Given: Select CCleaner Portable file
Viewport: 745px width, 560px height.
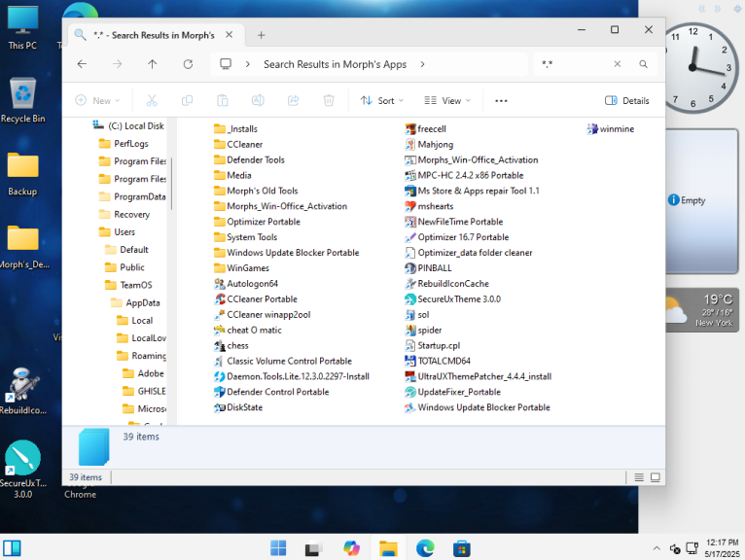Looking at the screenshot, I should (x=256, y=298).
